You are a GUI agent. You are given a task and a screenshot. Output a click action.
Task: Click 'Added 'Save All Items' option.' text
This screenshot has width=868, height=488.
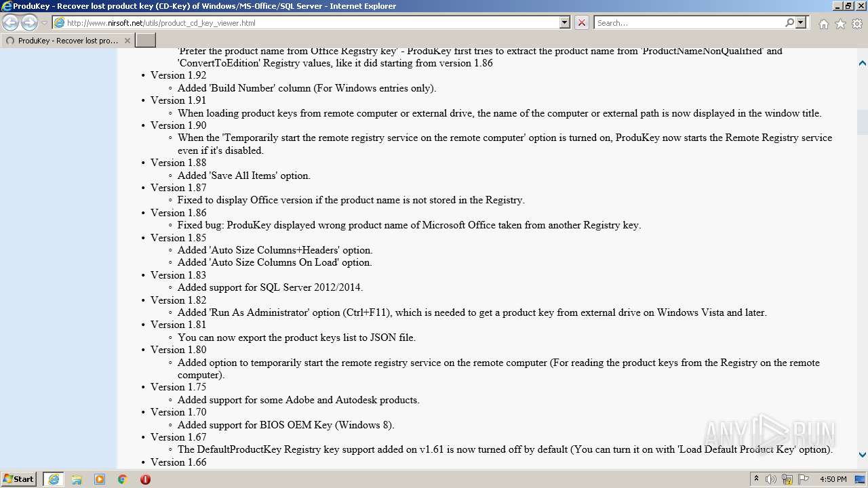tap(244, 176)
